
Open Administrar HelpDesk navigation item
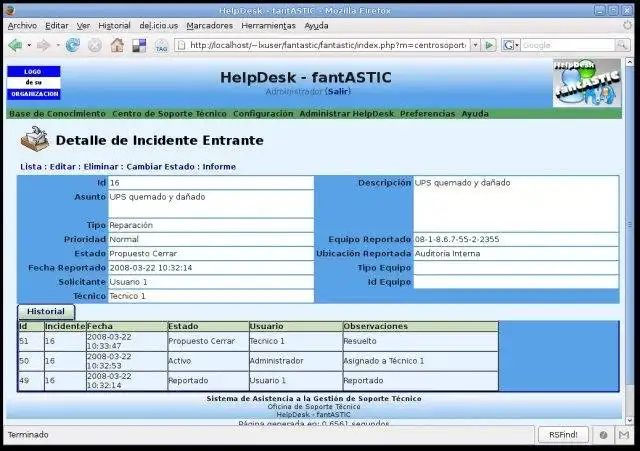[347, 114]
